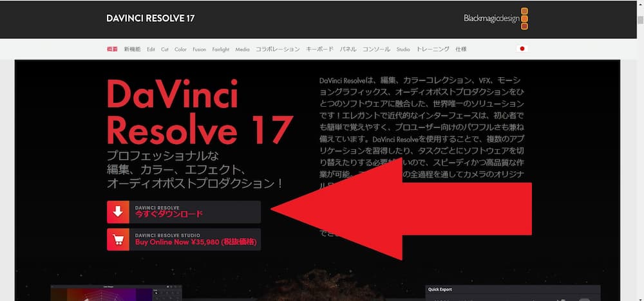The image size is (644, 301).
Task: Open the Edit page tab
Action: (151, 50)
